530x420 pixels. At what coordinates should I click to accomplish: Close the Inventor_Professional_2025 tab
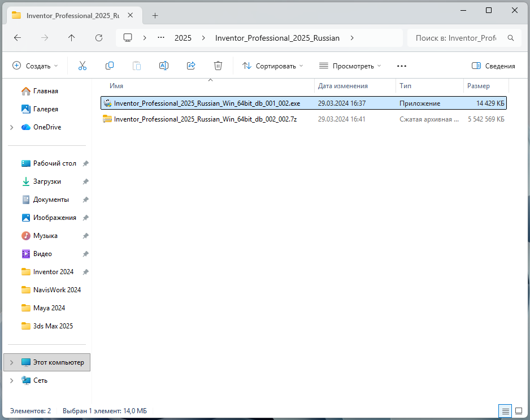131,15
